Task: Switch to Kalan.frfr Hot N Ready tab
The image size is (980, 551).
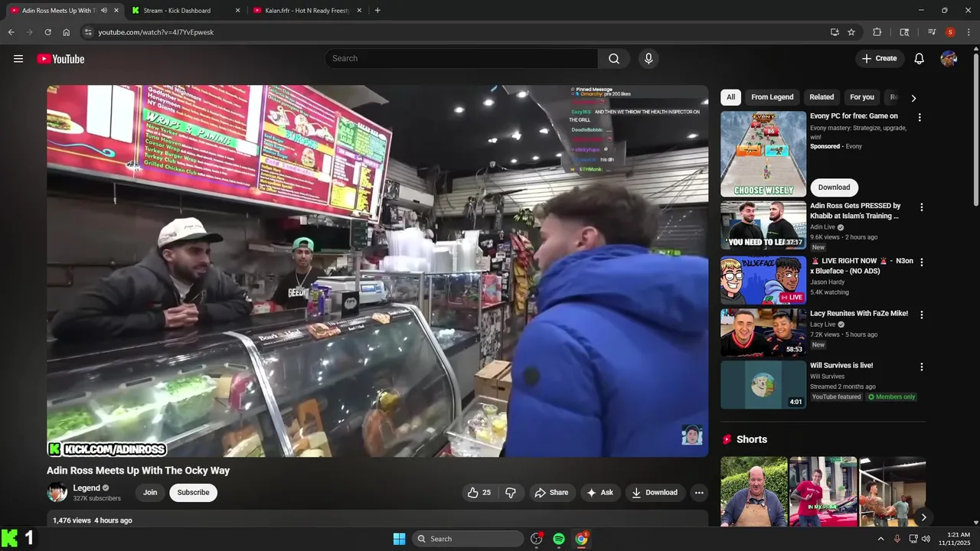Action: 307,11
